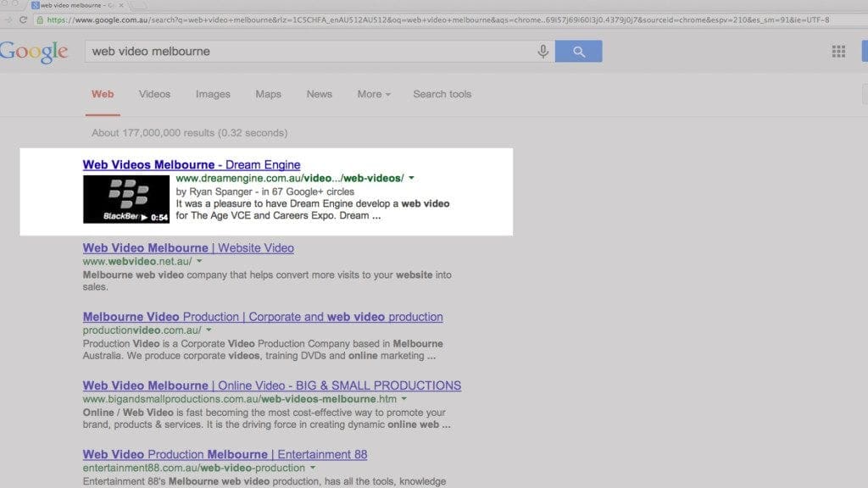This screenshot has height=488, width=868.
Task: Click the 'About 177,000,000 results' text
Action: point(189,133)
